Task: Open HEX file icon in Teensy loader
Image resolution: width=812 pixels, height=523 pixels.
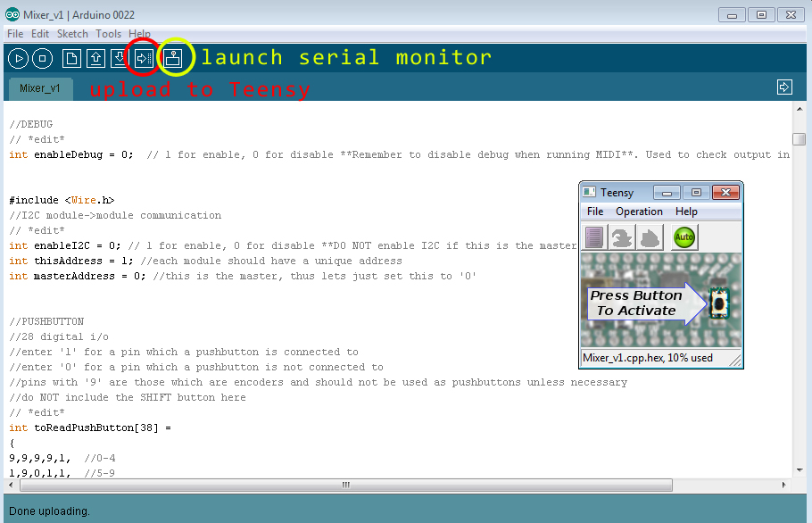Action: click(x=595, y=237)
